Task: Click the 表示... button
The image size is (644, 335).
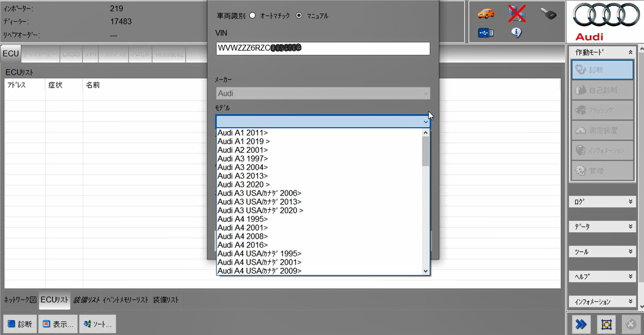Action: 58,324
